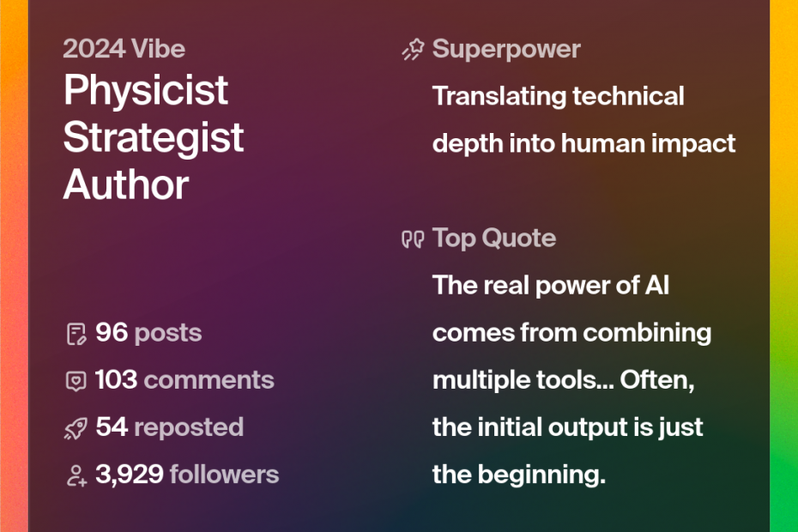Click the sparkle icon next to Superpower

coord(413,50)
